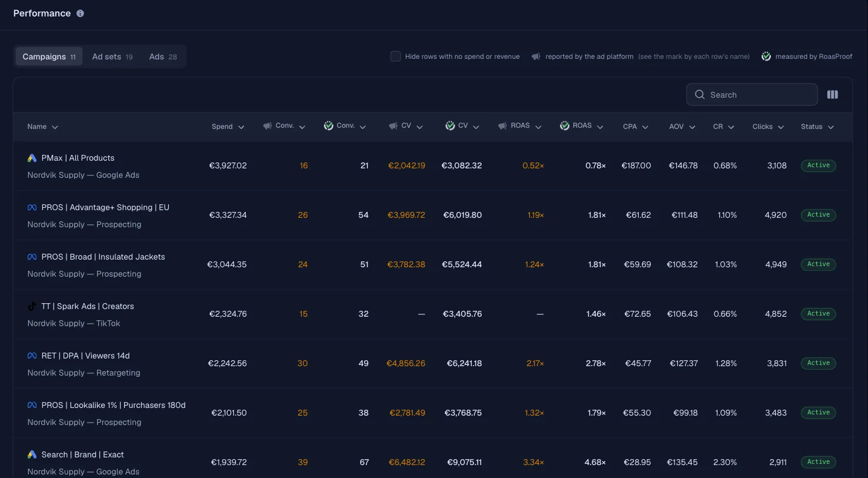Click the Search input field

pyautogui.click(x=752, y=95)
